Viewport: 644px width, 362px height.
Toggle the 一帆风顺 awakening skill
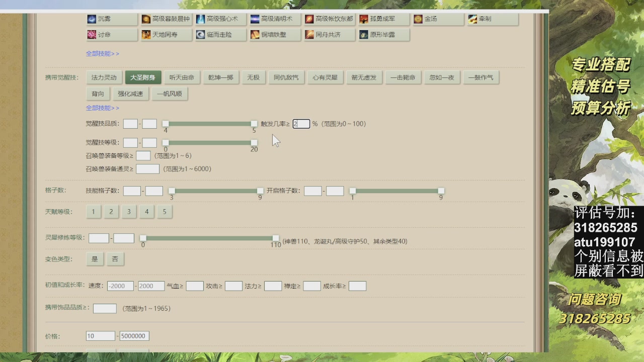click(x=170, y=94)
